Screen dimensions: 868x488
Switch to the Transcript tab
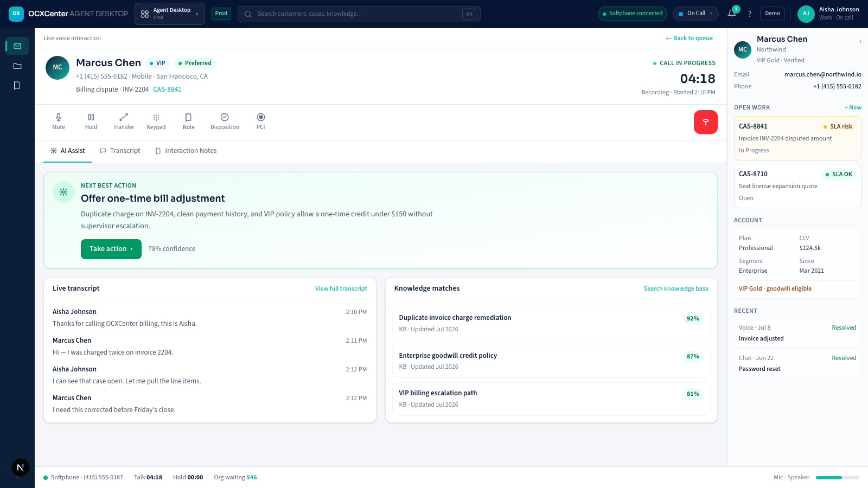coord(120,151)
